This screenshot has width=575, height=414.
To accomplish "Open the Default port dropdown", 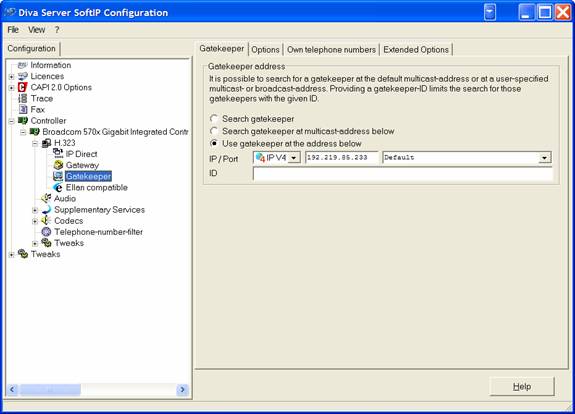I will point(545,158).
